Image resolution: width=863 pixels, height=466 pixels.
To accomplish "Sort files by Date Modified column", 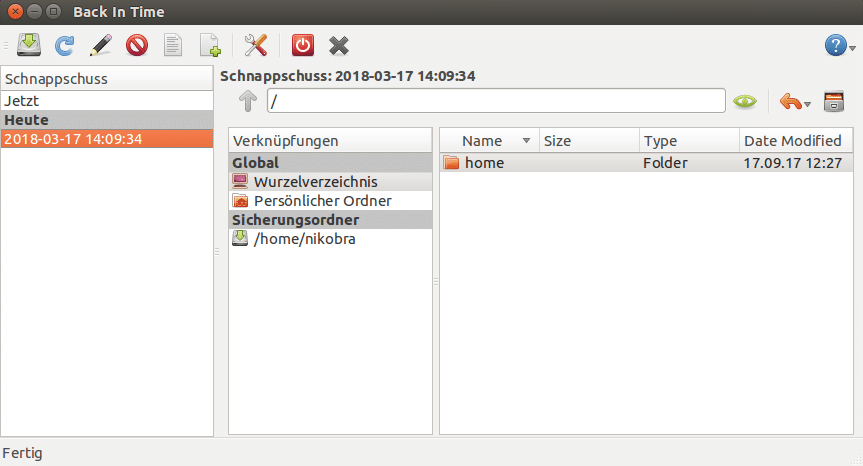I will (x=796, y=141).
